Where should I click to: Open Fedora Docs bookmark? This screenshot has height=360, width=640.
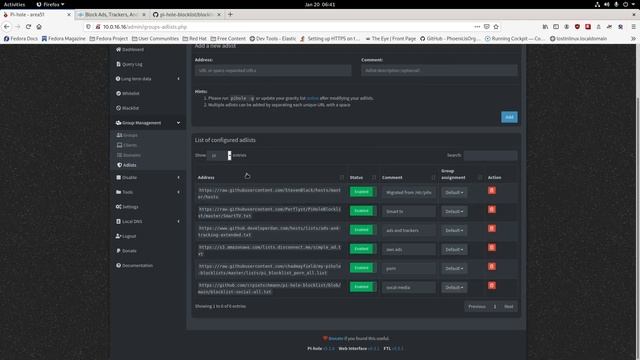click(x=21, y=38)
